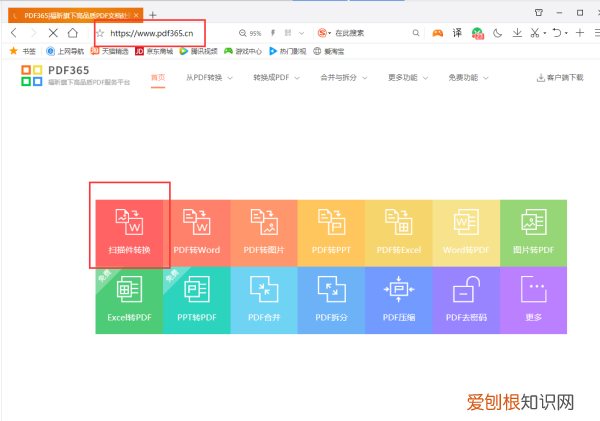Open the 更多 more tools tile

[533, 300]
